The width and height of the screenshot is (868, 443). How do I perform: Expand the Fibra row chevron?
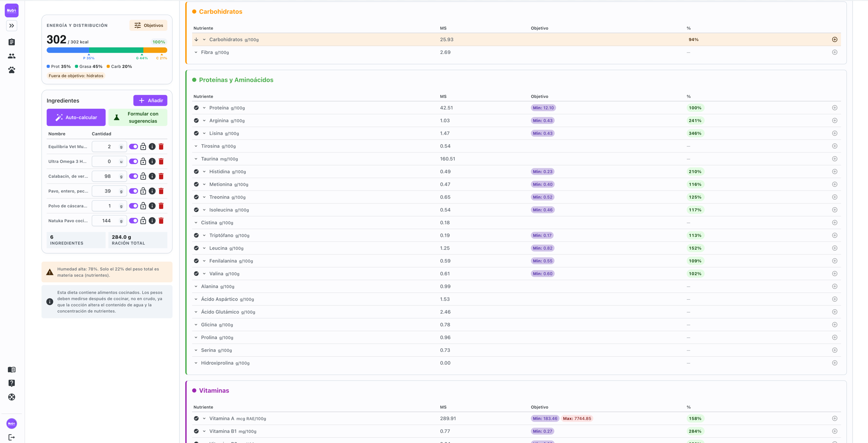(196, 53)
